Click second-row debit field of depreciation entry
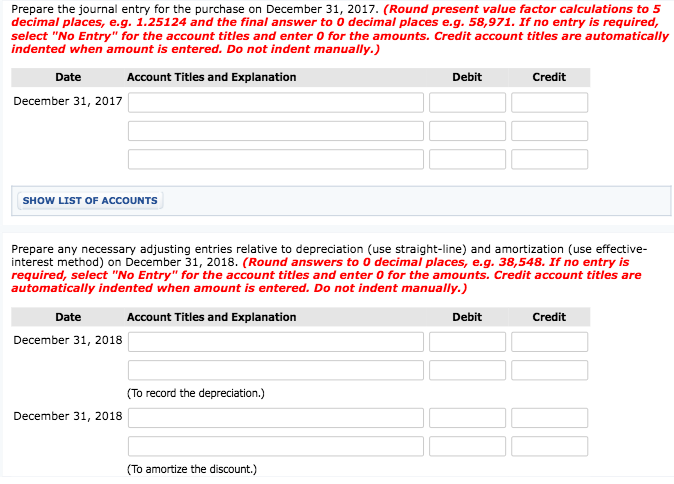Image resolution: width=674 pixels, height=484 pixels. pos(467,370)
